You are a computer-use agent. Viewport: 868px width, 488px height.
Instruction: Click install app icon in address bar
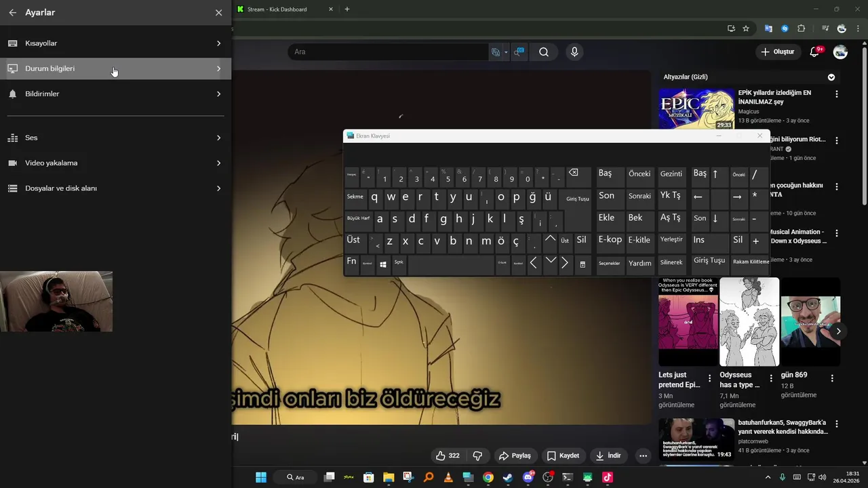(x=731, y=28)
